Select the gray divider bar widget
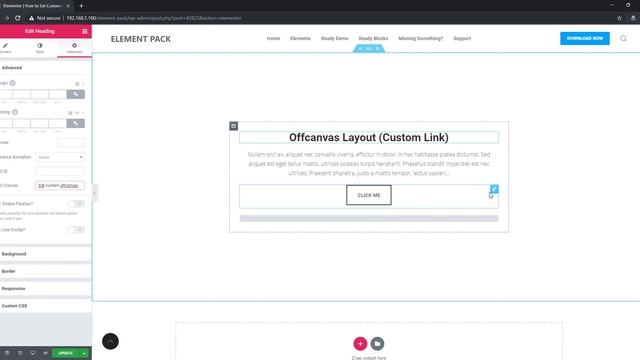 369,218
